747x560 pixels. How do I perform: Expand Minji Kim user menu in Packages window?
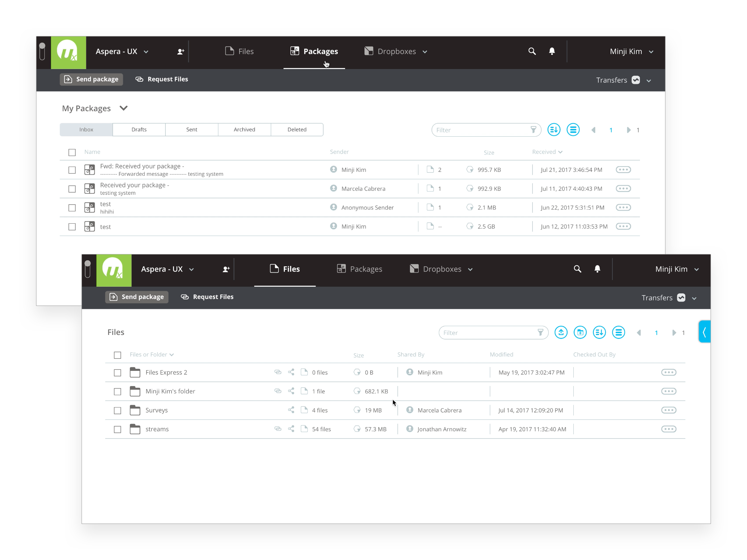[x=651, y=52]
